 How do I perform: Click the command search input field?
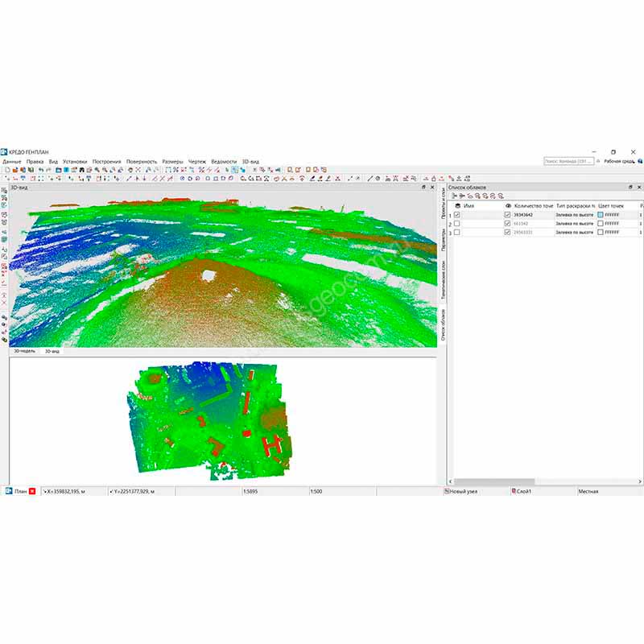pos(568,161)
